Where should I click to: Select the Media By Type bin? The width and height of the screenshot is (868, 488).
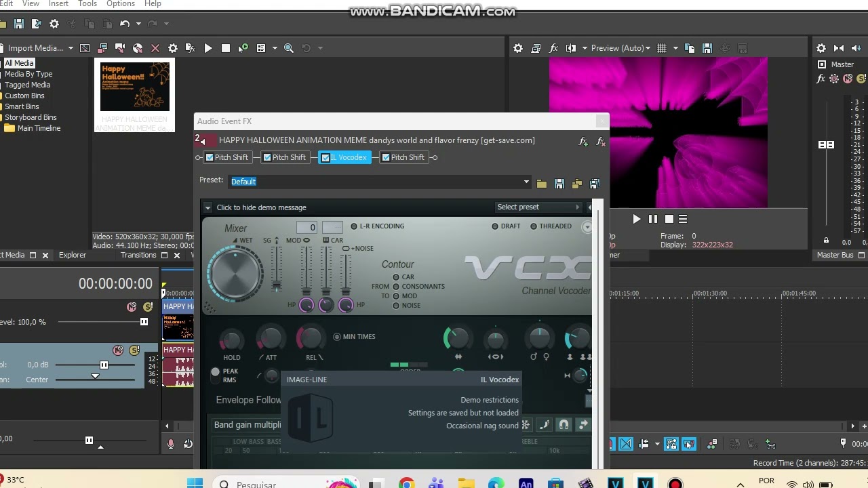[x=28, y=74]
